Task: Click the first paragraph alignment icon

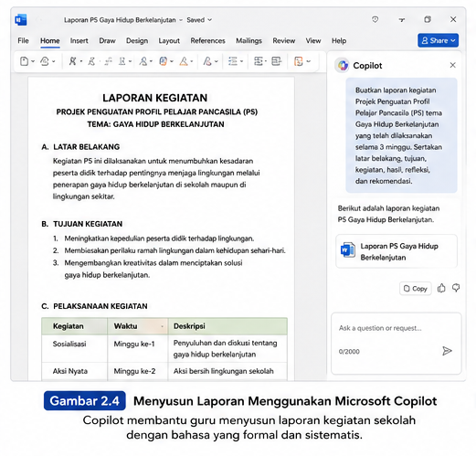Action: (259, 61)
